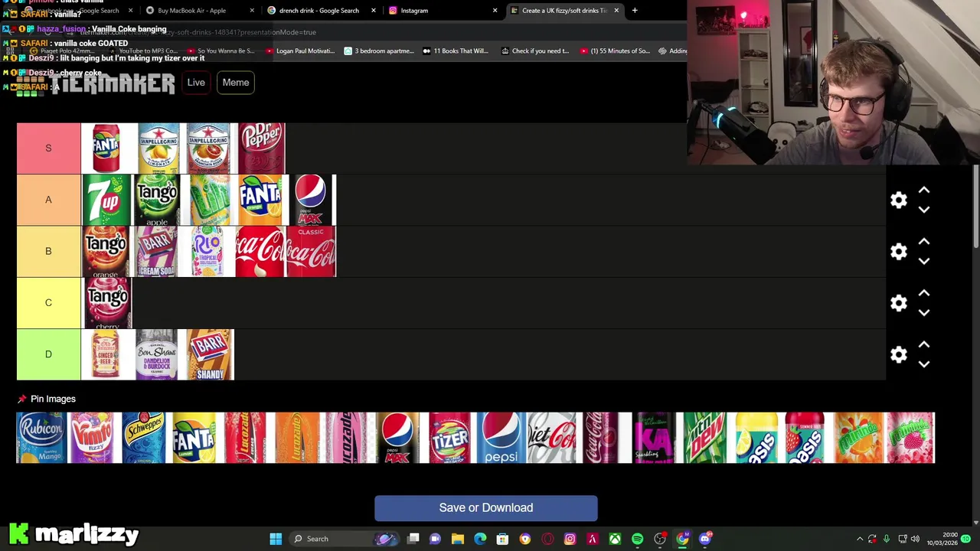This screenshot has width=980, height=551.
Task: Select the Rio Tropical can in B tier
Action: pos(208,251)
